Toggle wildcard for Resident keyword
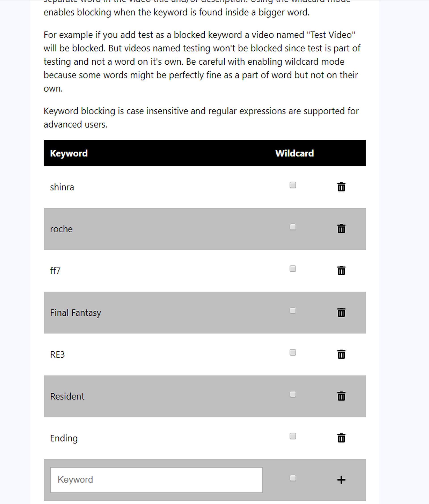 click(x=293, y=394)
